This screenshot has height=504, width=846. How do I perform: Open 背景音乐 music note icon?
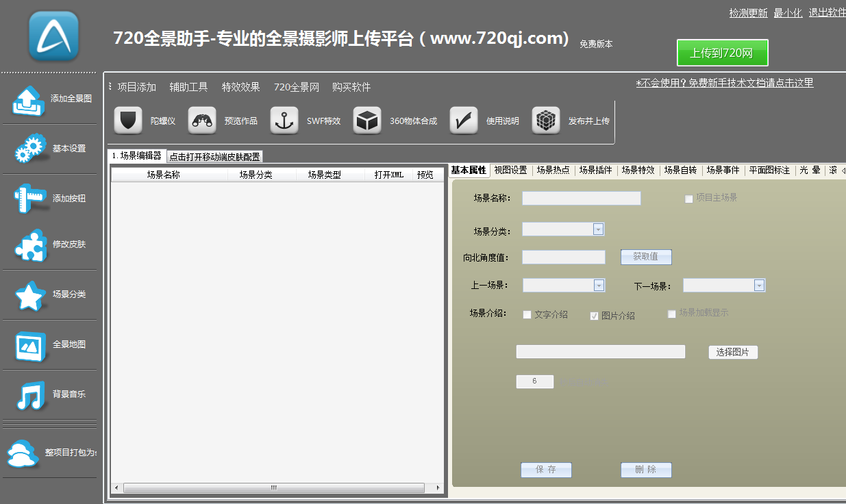(31, 395)
